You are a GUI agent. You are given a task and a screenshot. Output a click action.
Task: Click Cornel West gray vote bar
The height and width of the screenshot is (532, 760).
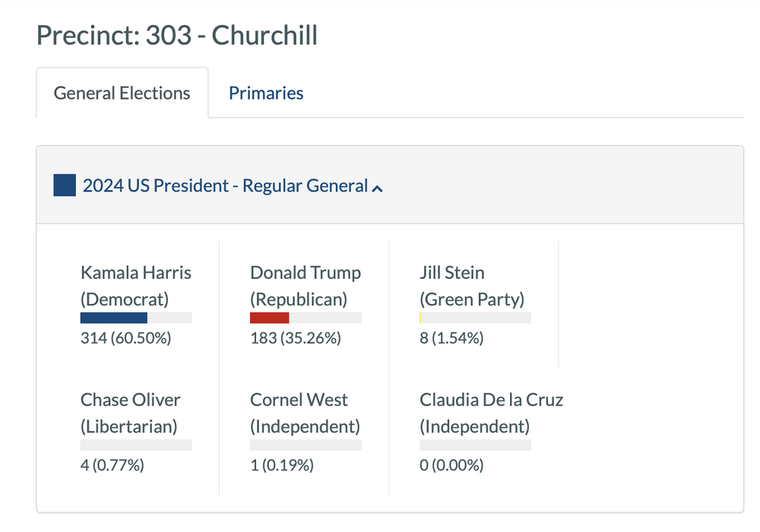pyautogui.click(x=306, y=445)
